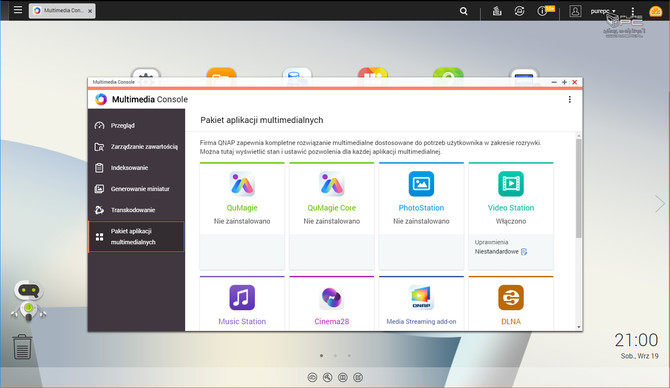The width and height of the screenshot is (670, 388).
Task: Close the Multimedia Console taskbar tab
Action: pos(90,11)
